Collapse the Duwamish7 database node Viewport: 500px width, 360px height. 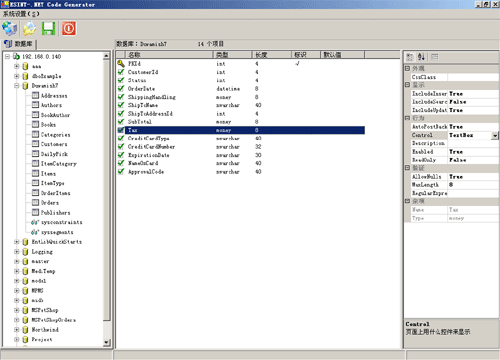coord(17,86)
